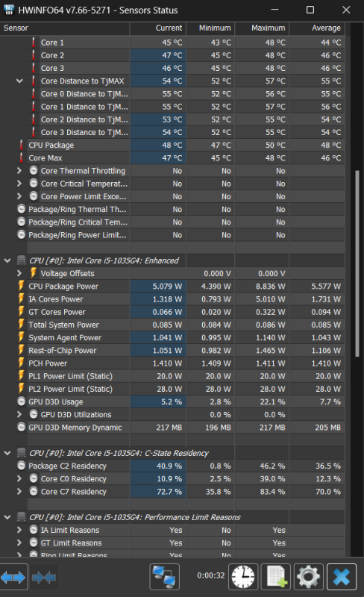
Task: Open the network remote monitoring icon
Action: pos(164,576)
